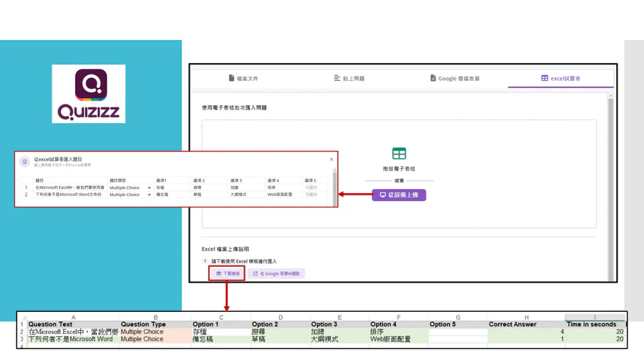644x362 pixels.
Task: Click 在 Google 表單中開啟 button
Action: click(276, 273)
